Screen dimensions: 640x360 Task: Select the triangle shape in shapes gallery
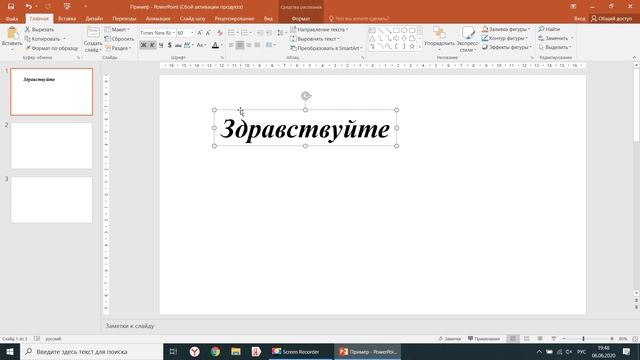[372, 38]
